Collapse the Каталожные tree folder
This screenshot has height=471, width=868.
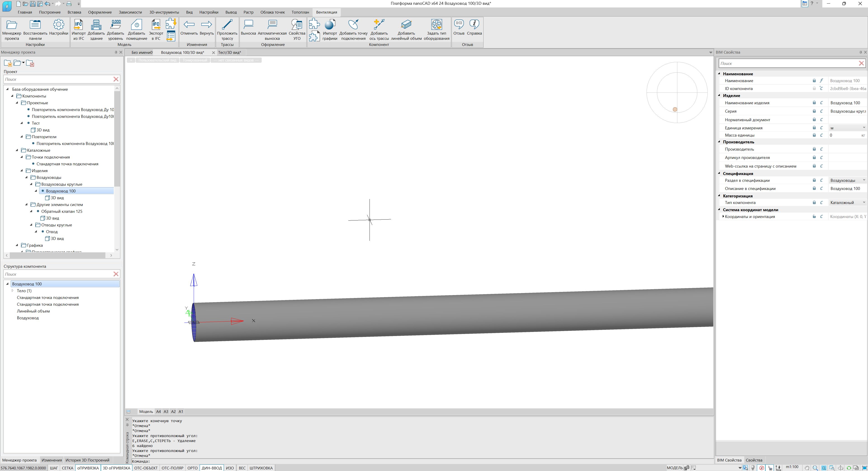[17, 150]
